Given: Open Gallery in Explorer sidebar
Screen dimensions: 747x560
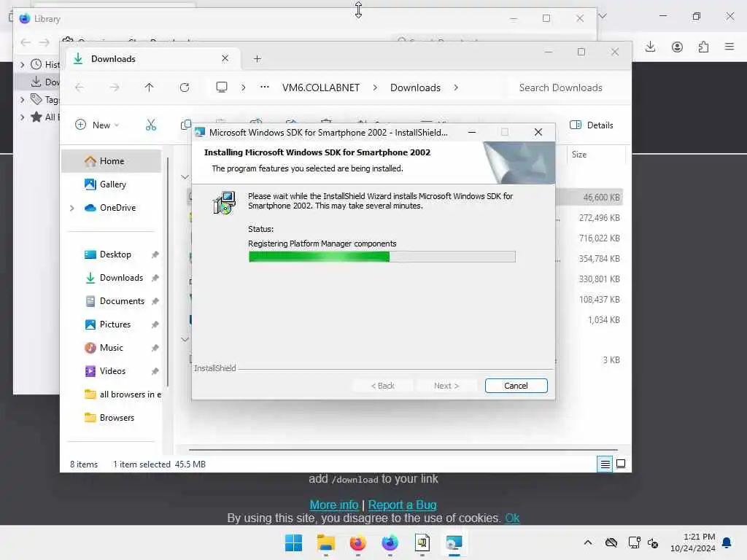Looking at the screenshot, I should click(113, 184).
